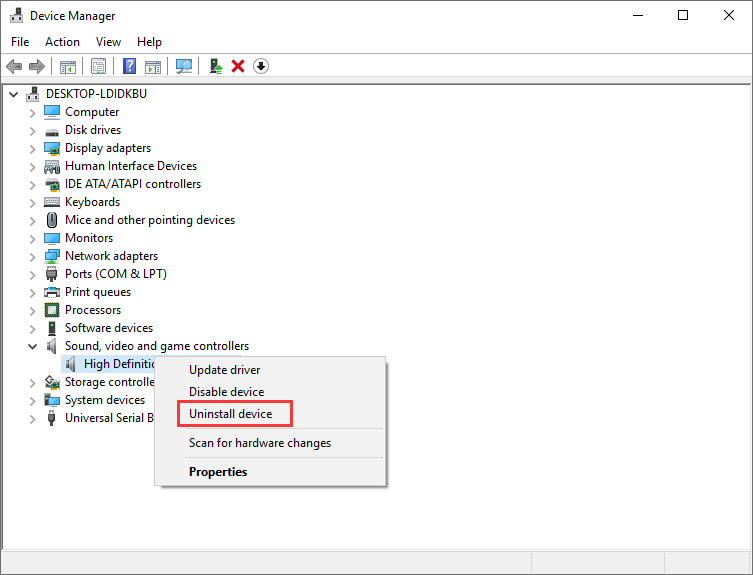Minimize the Device Manager window
Viewport: 753px width, 575px height.
click(x=638, y=15)
